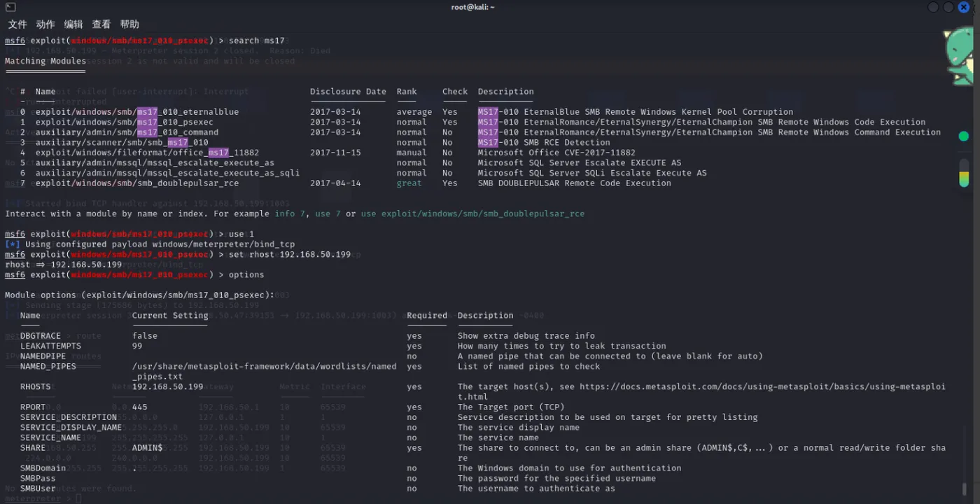The image size is (980, 504).
Task: Click the yellow-green vertical level bar
Action: pyautogui.click(x=964, y=173)
